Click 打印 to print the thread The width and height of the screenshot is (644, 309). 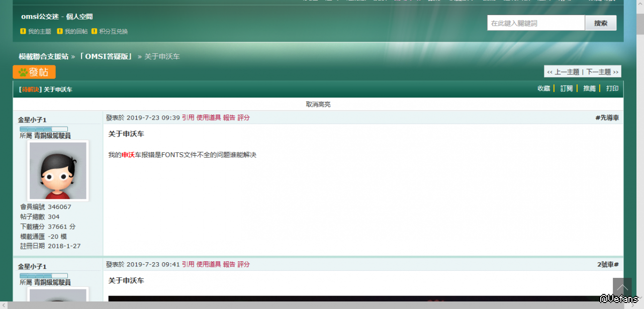click(x=612, y=88)
